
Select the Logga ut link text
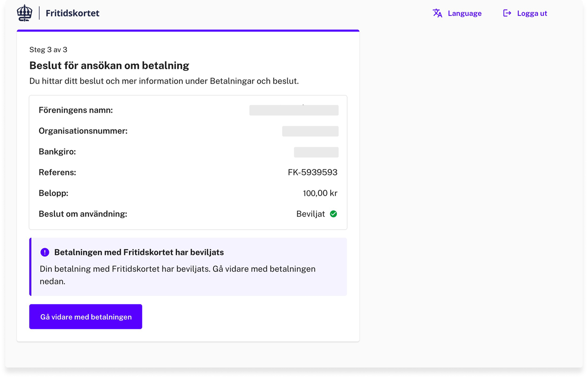532,13
